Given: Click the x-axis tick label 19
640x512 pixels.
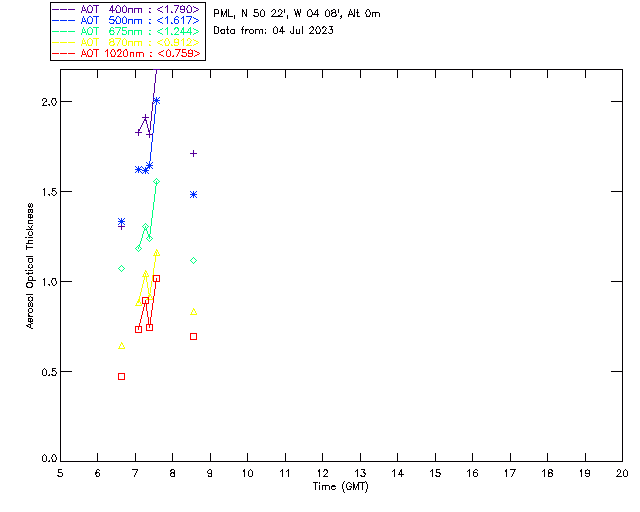Looking at the screenshot, I should [x=585, y=473].
